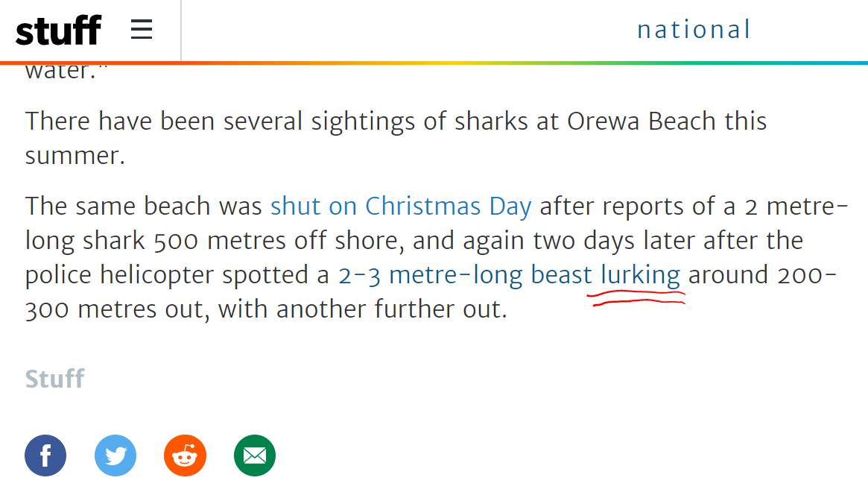Go to the national section
868x498 pixels.
click(x=694, y=30)
